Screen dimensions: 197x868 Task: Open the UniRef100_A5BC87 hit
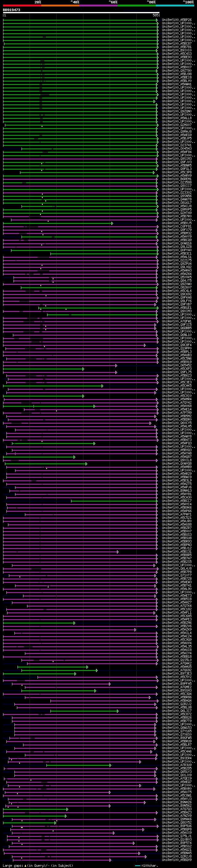click(176, 43)
